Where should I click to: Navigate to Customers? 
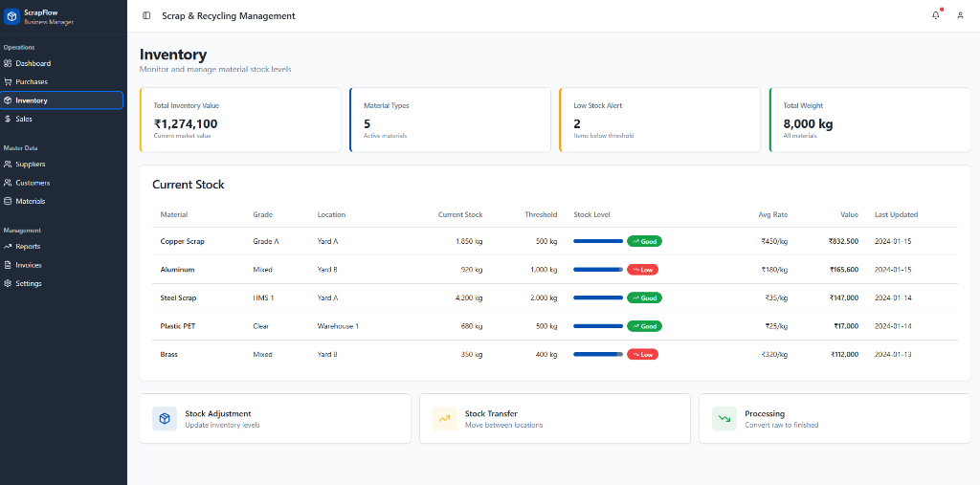click(61, 183)
